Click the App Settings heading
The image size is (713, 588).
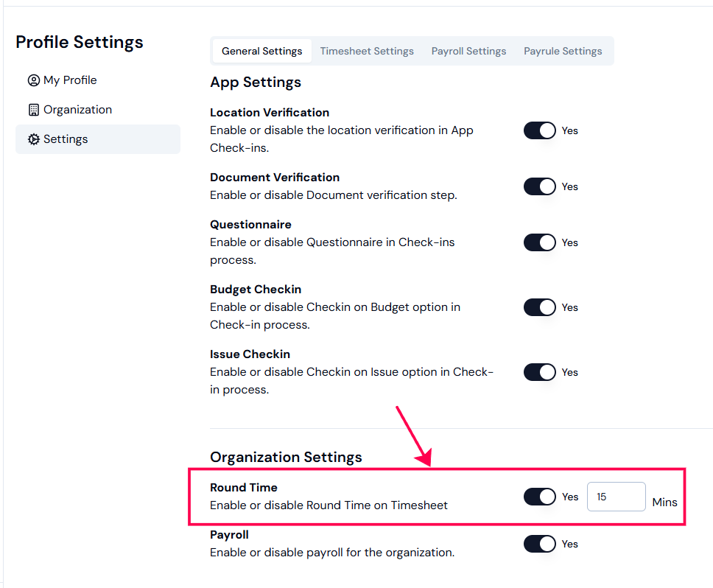(x=256, y=83)
